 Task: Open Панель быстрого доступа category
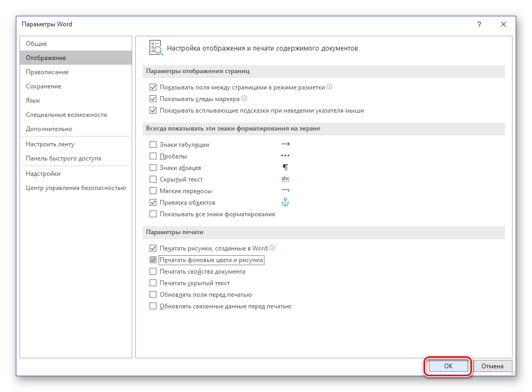[76, 158]
